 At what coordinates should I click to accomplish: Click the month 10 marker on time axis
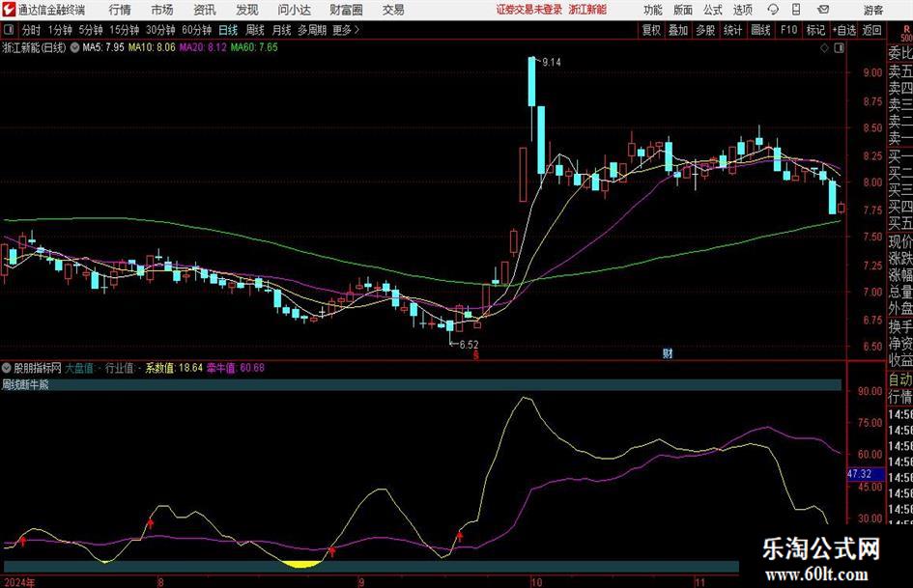(x=535, y=582)
